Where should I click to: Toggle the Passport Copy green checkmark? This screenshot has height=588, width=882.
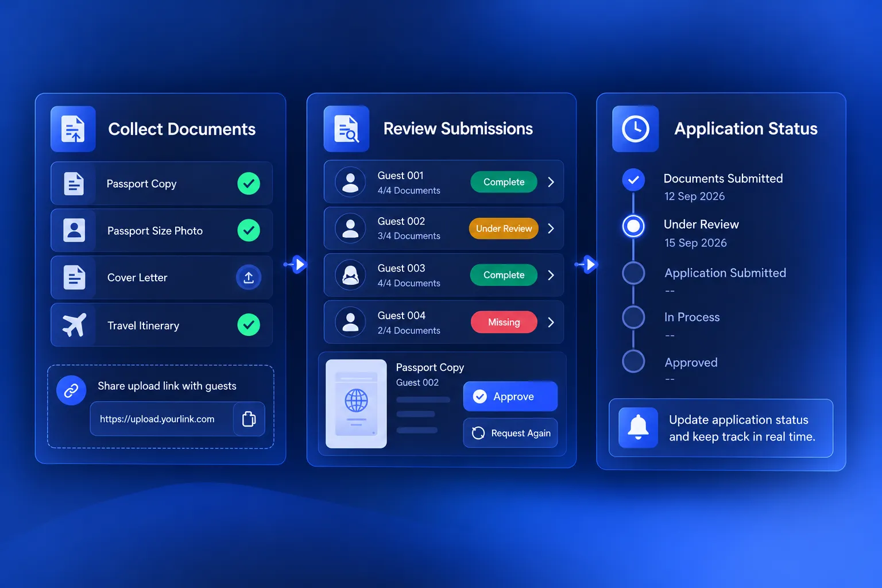[249, 184]
